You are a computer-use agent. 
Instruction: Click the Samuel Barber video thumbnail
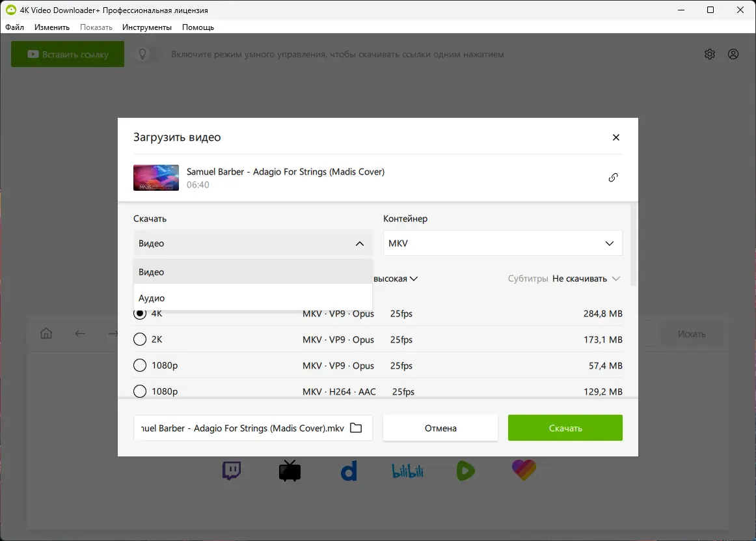coord(155,178)
